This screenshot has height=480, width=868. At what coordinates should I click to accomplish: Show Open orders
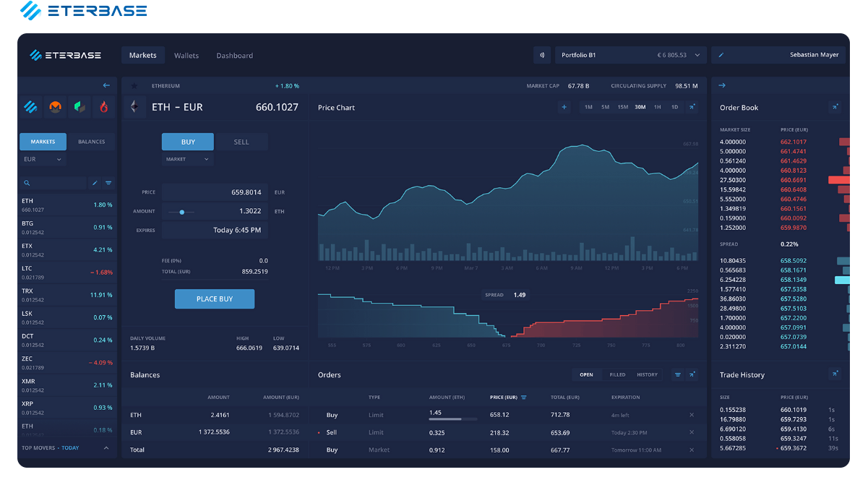point(586,374)
